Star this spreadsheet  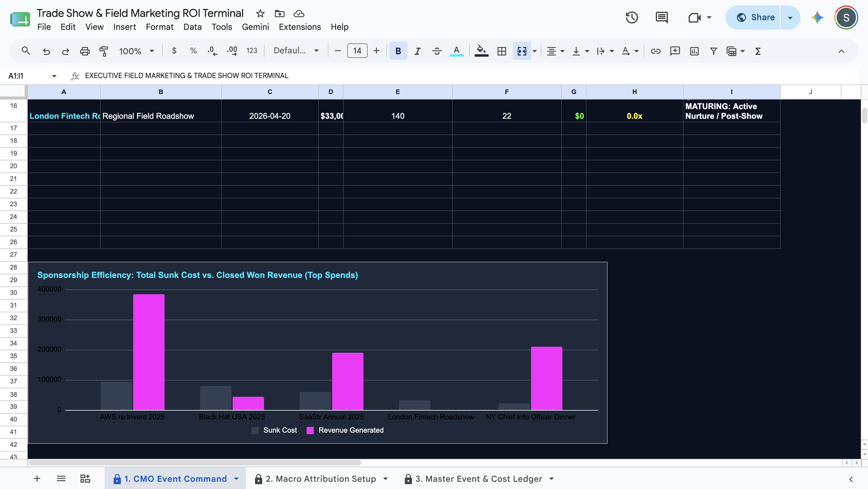point(260,14)
